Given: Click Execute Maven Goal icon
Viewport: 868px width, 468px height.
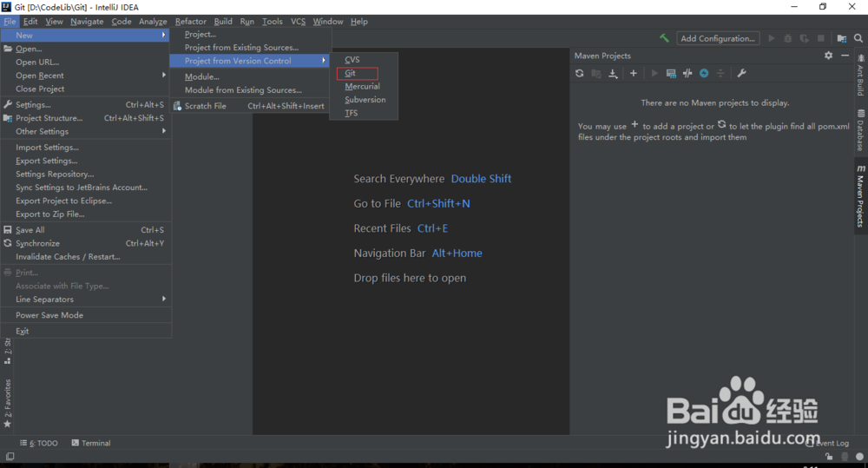Looking at the screenshot, I should 671,73.
